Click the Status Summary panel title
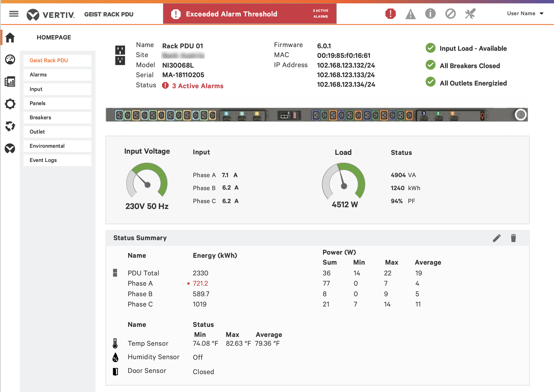Viewport: 554px width, 392px height. click(x=140, y=238)
